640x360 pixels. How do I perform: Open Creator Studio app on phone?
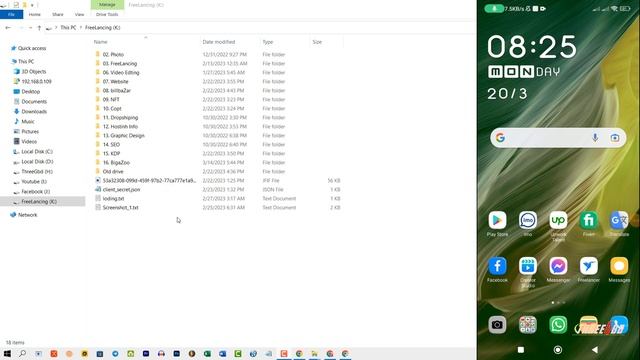(528, 266)
